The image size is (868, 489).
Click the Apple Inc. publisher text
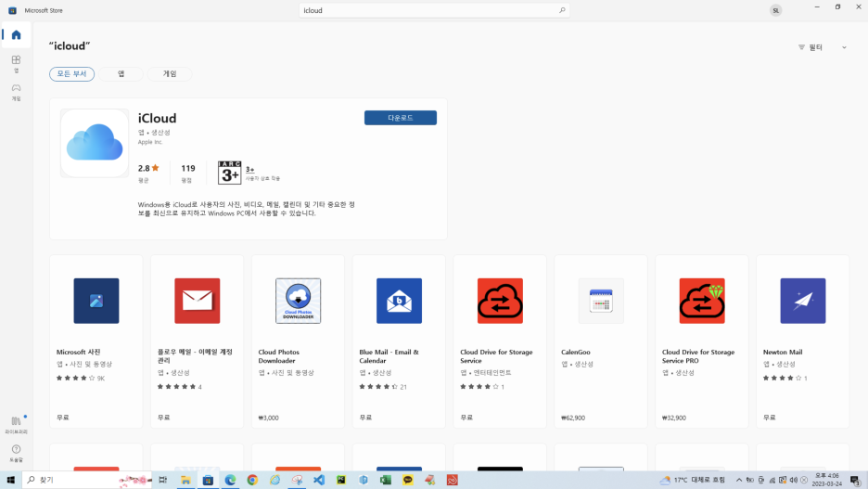tap(150, 142)
